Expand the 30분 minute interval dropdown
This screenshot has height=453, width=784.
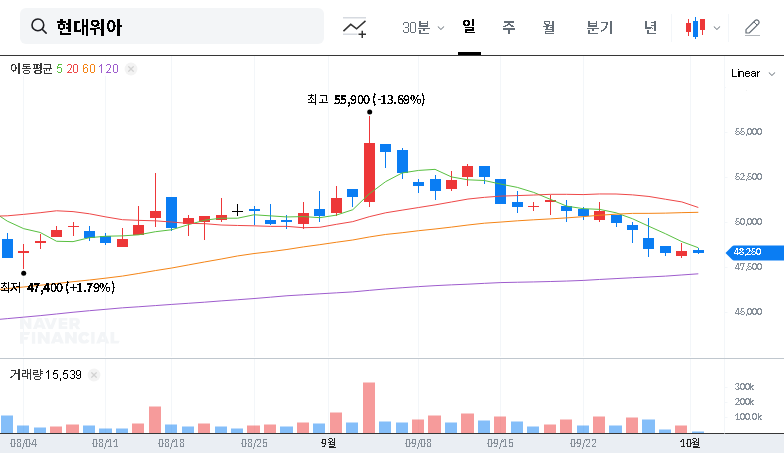click(x=423, y=27)
